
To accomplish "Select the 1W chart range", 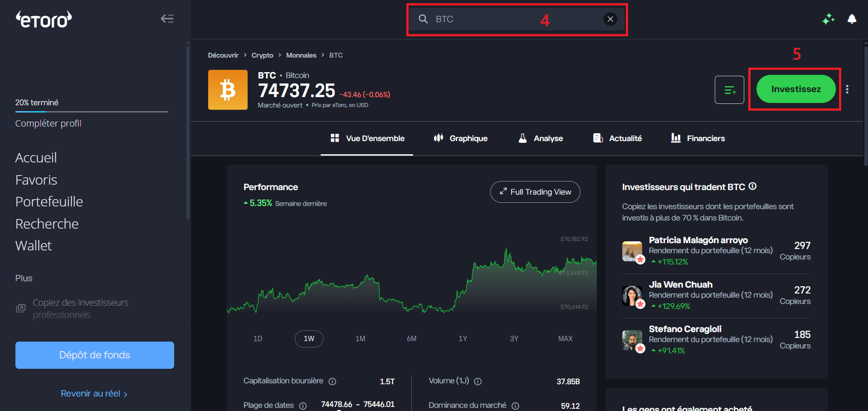I will point(309,339).
